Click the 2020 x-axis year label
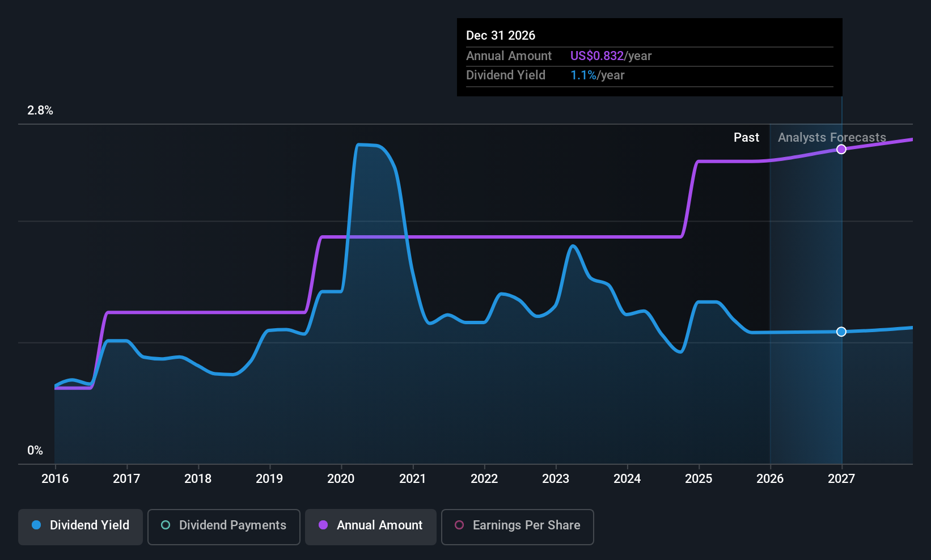The height and width of the screenshot is (560, 931). (341, 479)
